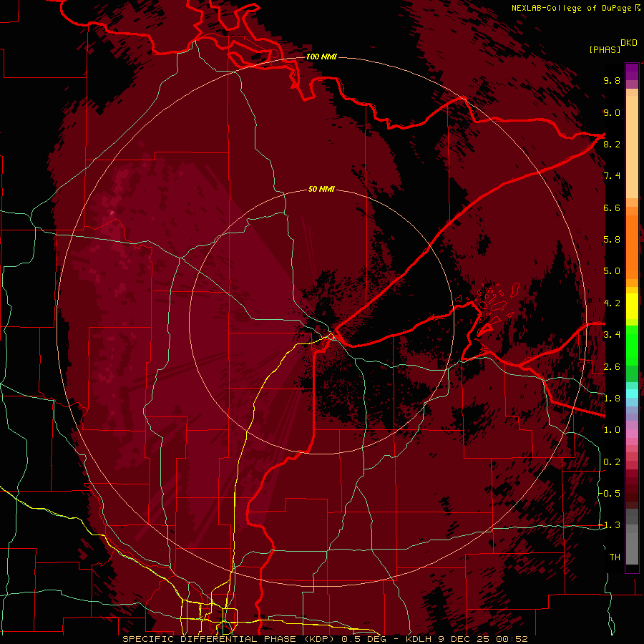Click the 5.8 value on color scale
This screenshot has height=644, width=644.
click(x=612, y=240)
